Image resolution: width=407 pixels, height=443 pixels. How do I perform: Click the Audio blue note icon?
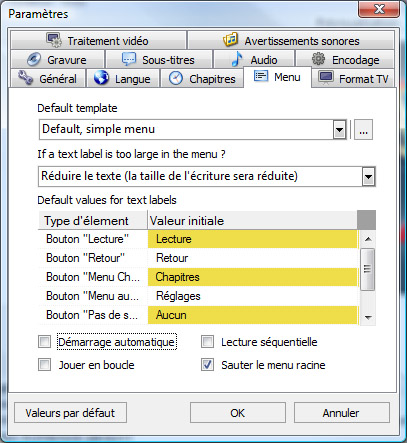[x=237, y=59]
